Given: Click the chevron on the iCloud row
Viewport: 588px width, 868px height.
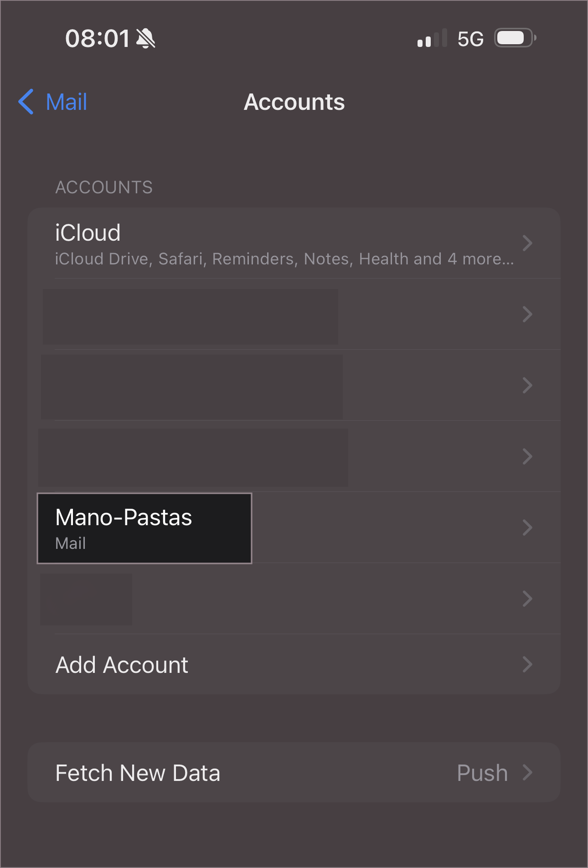Looking at the screenshot, I should [x=527, y=243].
